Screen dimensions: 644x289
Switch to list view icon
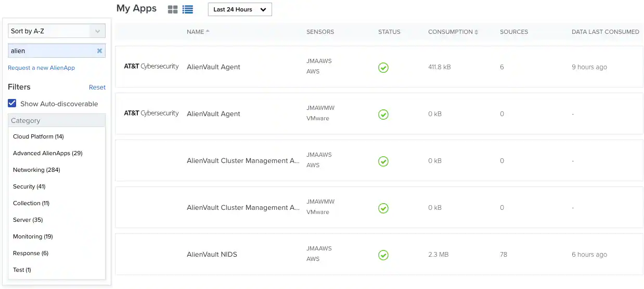[x=188, y=9]
